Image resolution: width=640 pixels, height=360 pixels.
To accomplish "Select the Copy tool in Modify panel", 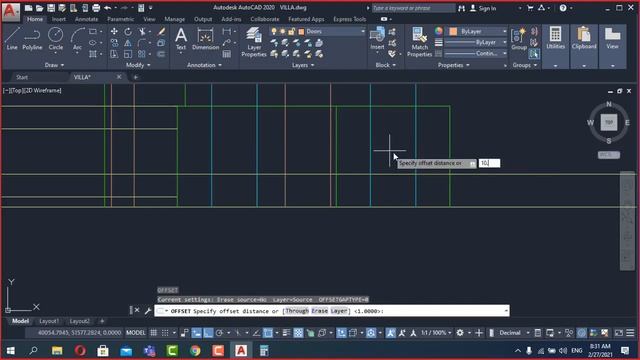I will 114,43.
